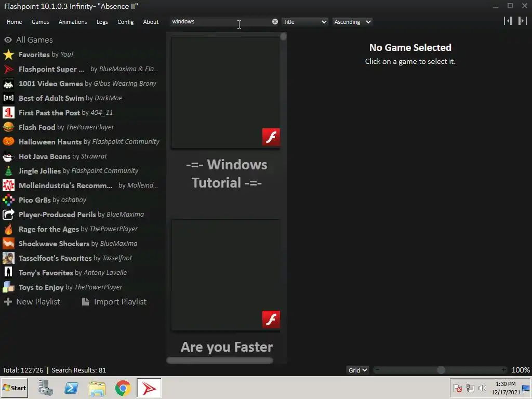Screen dimensions: 532x399
Task: Click the Flash badge on Windows Tutorial
Action: [x=271, y=137]
